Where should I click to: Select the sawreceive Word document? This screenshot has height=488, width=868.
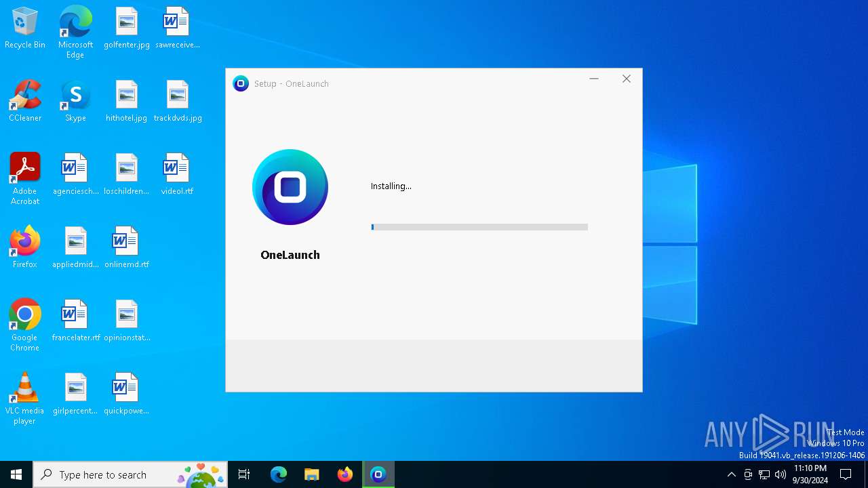point(177,28)
